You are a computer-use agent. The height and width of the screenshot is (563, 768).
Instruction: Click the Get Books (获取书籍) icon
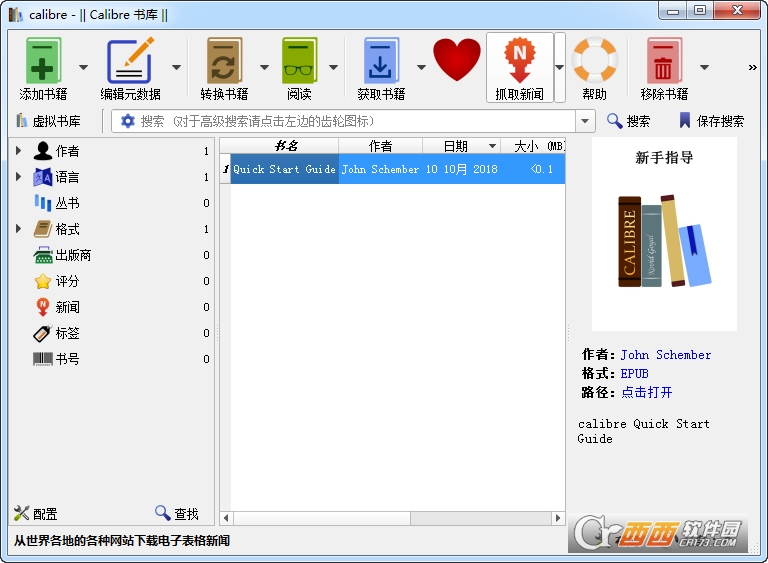[381, 60]
